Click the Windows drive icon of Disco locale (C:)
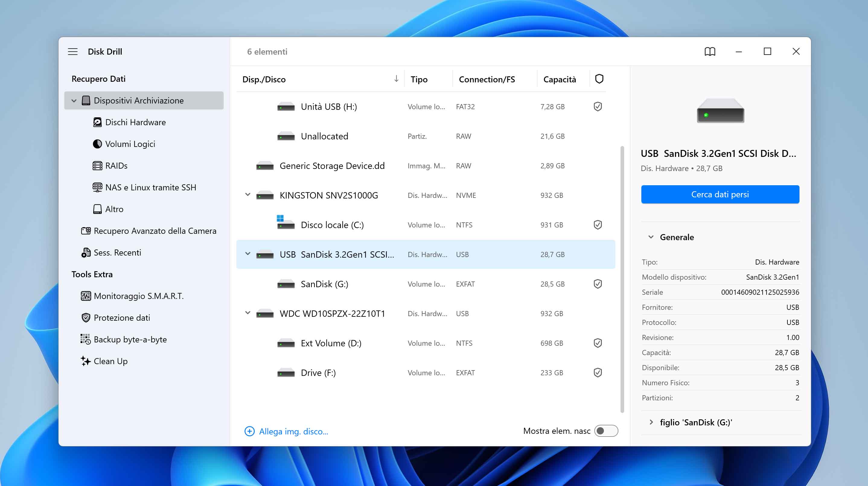 click(286, 222)
